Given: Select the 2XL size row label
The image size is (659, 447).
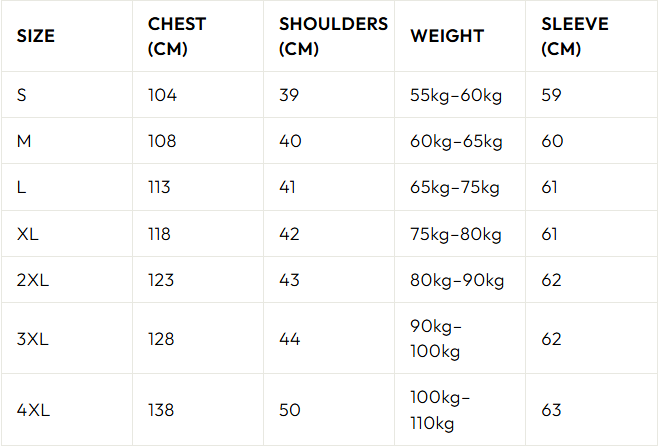Looking at the screenshot, I should (33, 280).
